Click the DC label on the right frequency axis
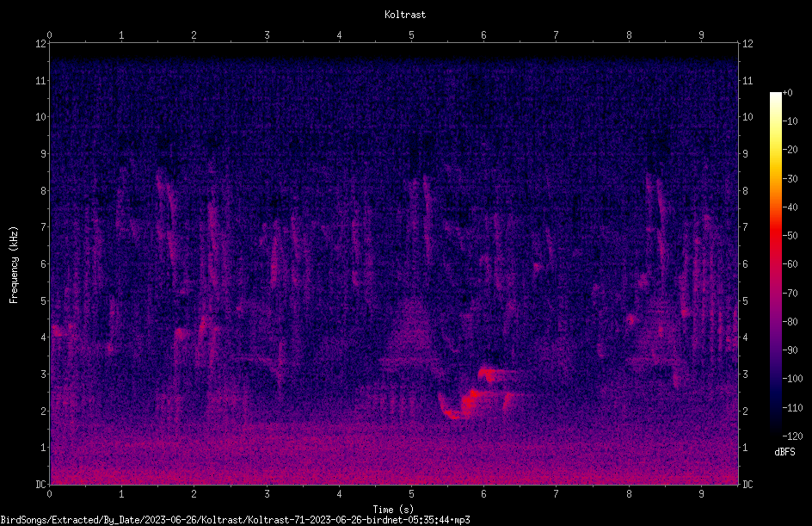Screen dimensions: 812x526 [x=747, y=484]
